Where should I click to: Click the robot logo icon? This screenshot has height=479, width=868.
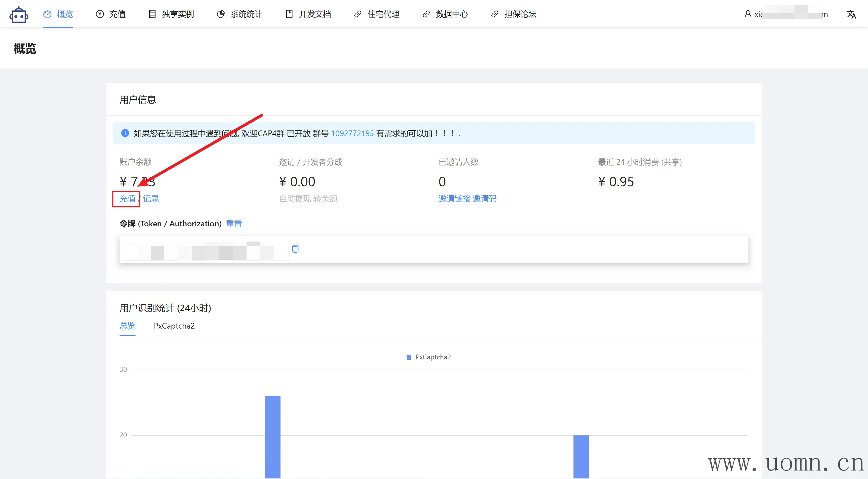click(19, 15)
